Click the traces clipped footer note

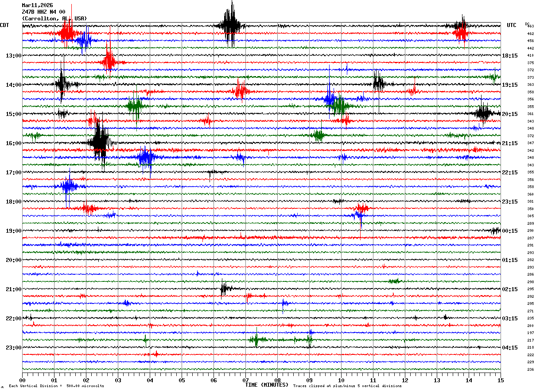[347, 386]
